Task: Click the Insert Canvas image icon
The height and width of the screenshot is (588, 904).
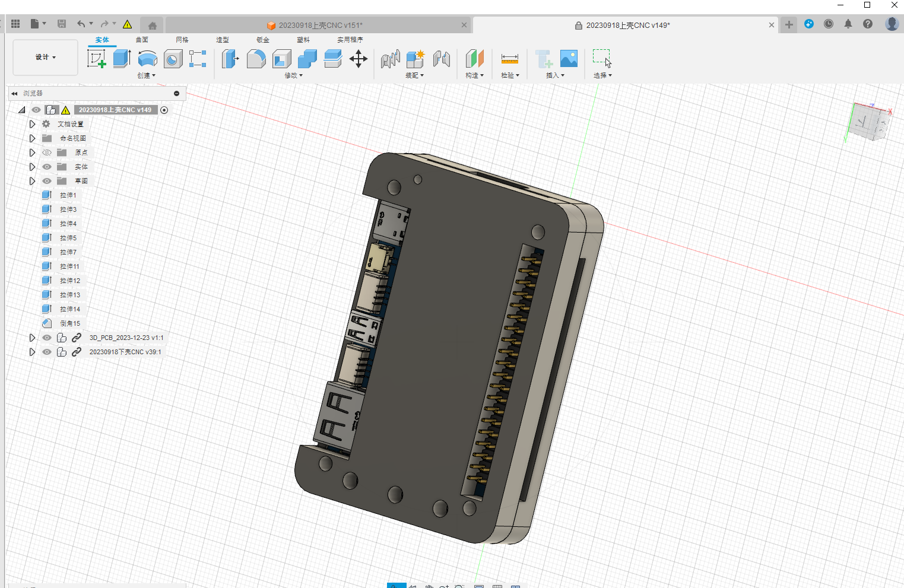Action: (569, 58)
